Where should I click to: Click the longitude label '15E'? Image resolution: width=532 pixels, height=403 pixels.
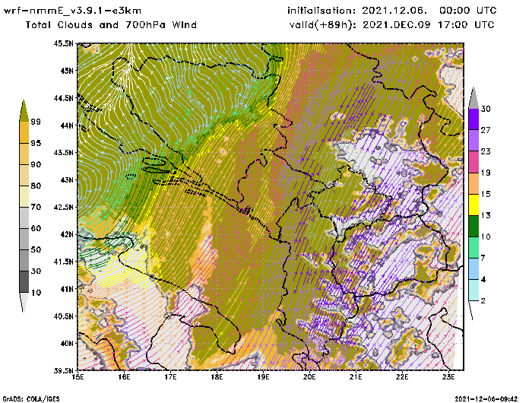click(78, 377)
